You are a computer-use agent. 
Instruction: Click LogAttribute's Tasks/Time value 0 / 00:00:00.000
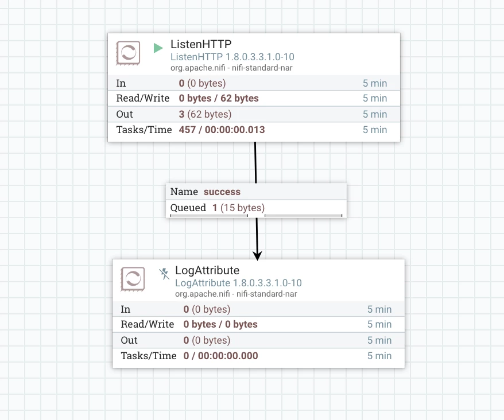pyautogui.click(x=220, y=356)
